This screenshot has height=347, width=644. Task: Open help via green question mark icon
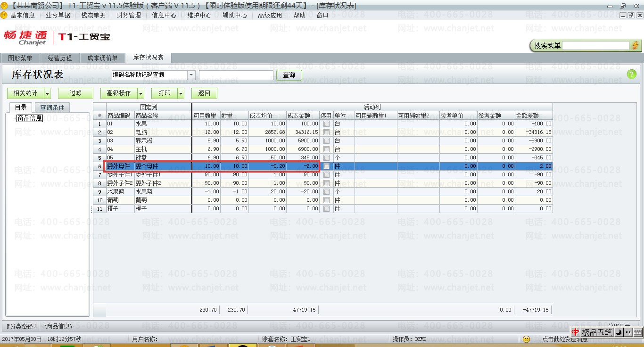[631, 74]
